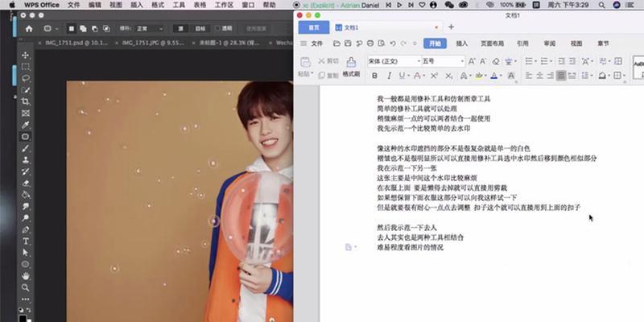Select the History Brush tool
The width and height of the screenshot is (644, 322).
pos(26,171)
